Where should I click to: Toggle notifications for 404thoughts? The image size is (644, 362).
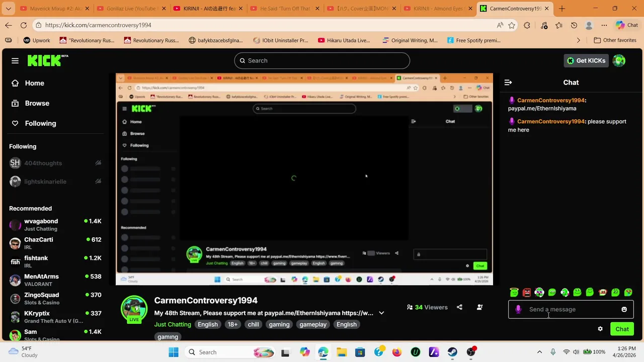[98, 163]
